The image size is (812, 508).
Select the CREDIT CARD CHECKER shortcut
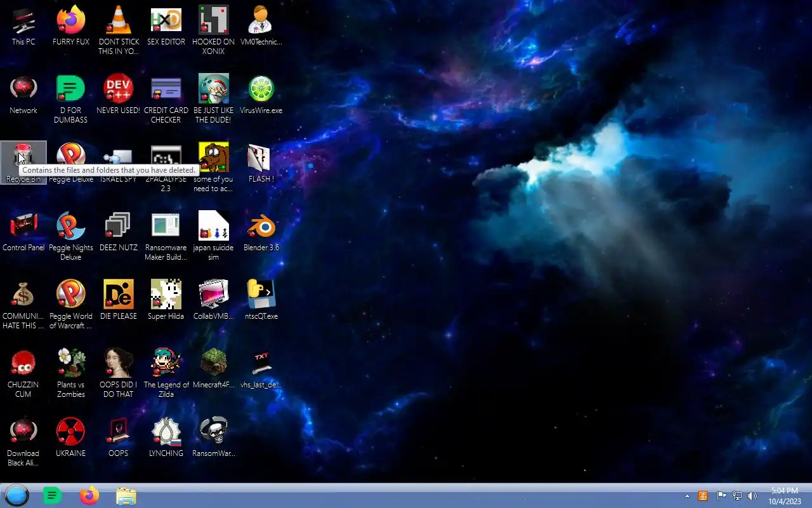point(166,99)
